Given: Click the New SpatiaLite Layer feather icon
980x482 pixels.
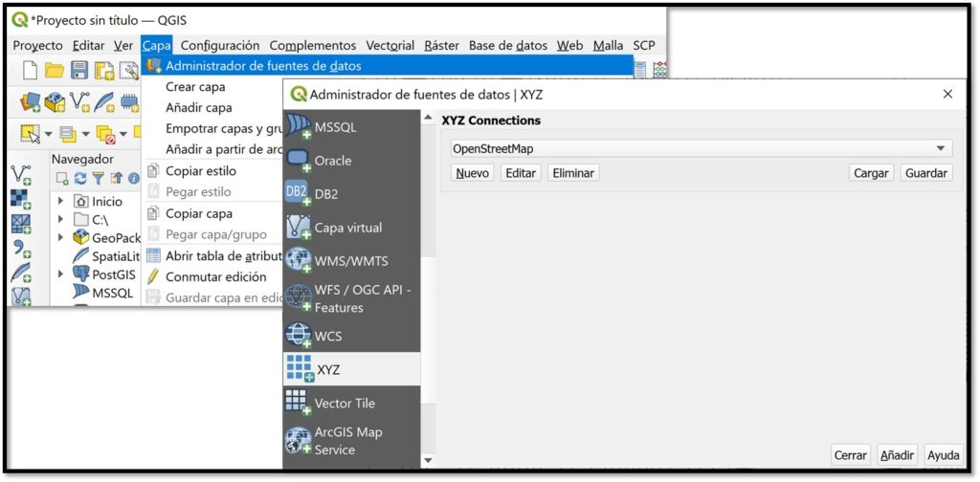Looking at the screenshot, I should (x=103, y=102).
